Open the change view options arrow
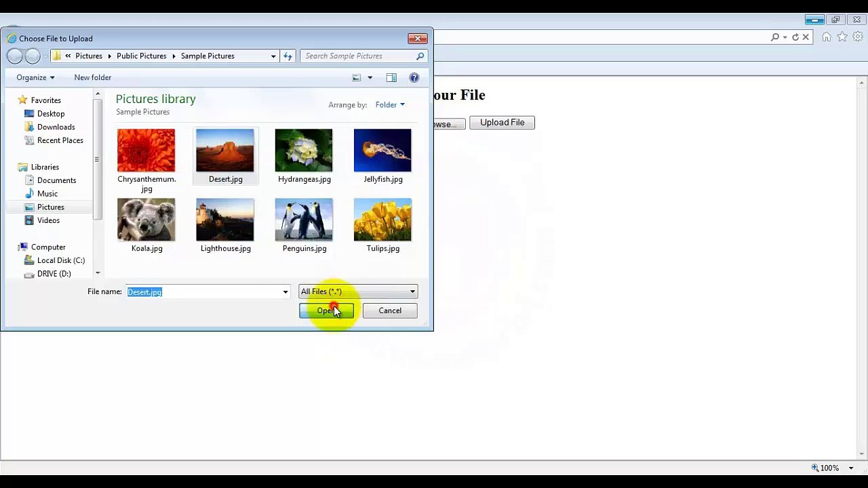This screenshot has height=488, width=868. pos(370,78)
